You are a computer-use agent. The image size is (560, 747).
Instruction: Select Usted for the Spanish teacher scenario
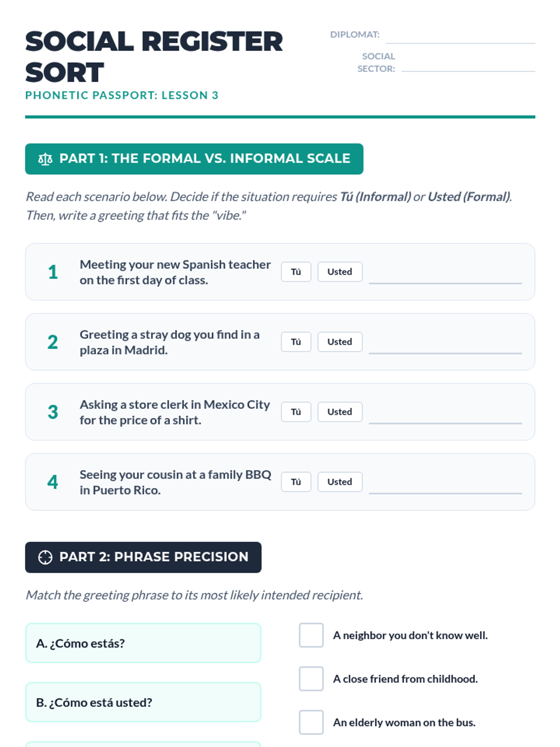click(x=340, y=272)
